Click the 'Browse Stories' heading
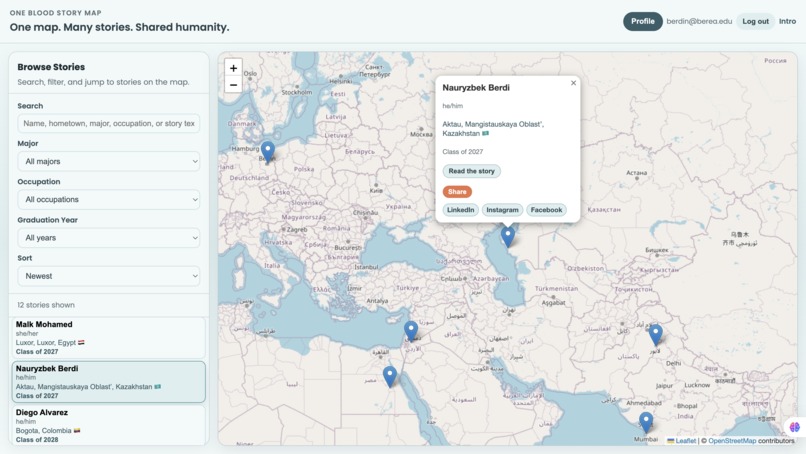The image size is (806, 454). pos(51,67)
